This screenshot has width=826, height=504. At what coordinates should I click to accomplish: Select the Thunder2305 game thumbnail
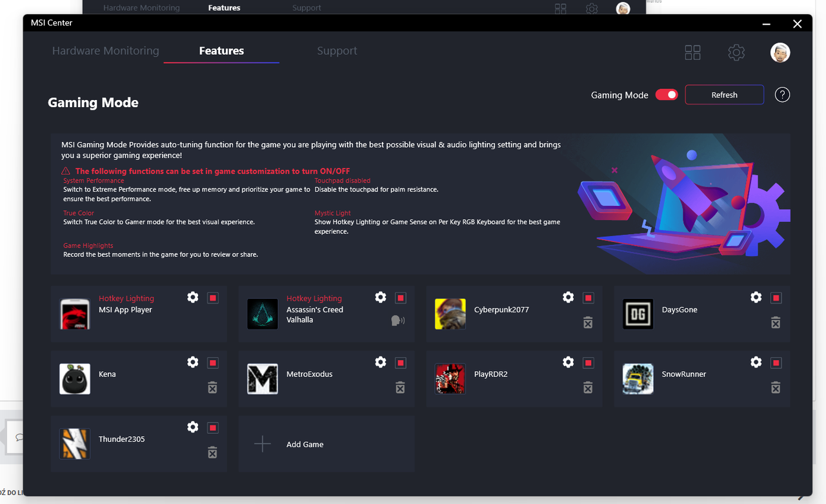coord(75,443)
